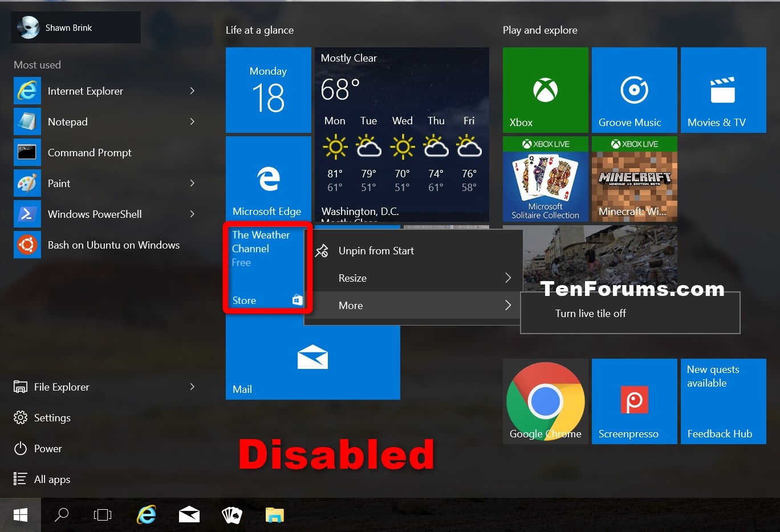Turn the live tile off
The width and height of the screenshot is (780, 532).
point(590,313)
